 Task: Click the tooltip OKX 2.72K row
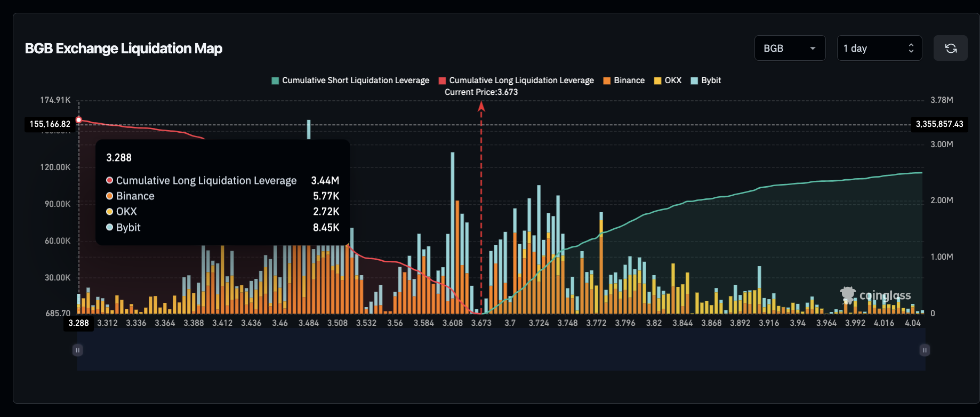pyautogui.click(x=222, y=212)
